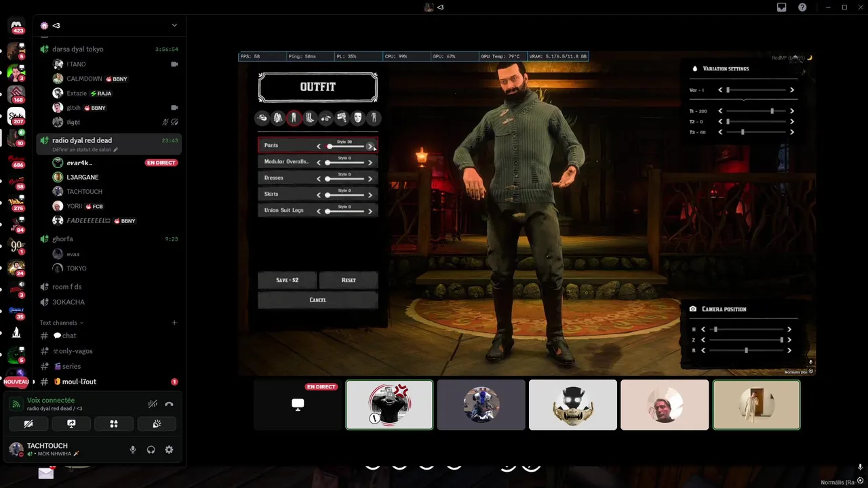Image resolution: width=868 pixels, height=488 pixels.
Task: Select the boots category icon in Outfit
Action: (310, 118)
